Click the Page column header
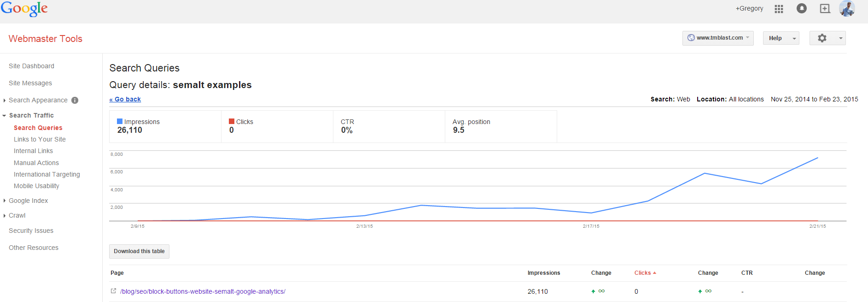 (x=117, y=273)
